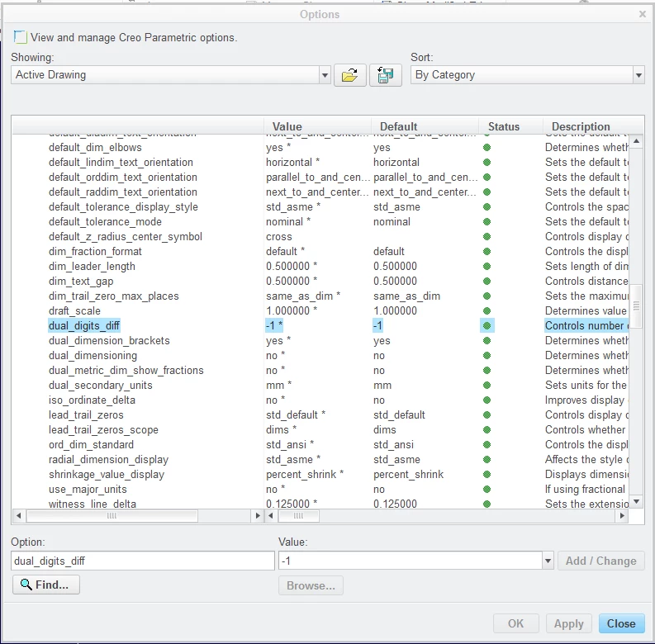This screenshot has height=644, width=655.
Task: Click the Browse... button
Action: [x=311, y=585]
